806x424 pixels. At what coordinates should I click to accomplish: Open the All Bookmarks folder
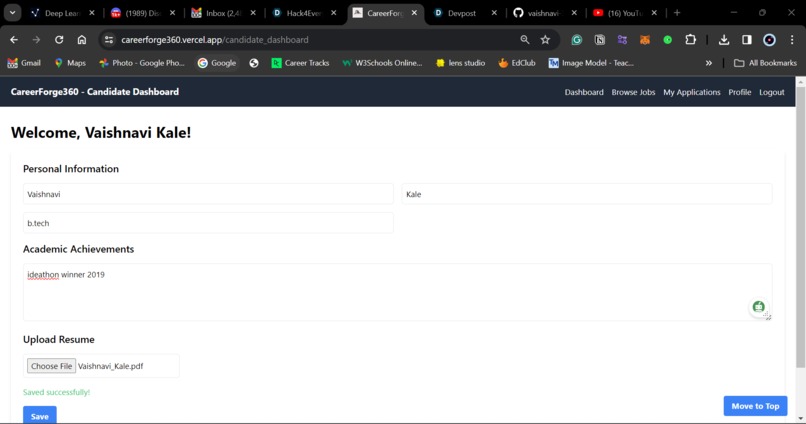pos(765,63)
